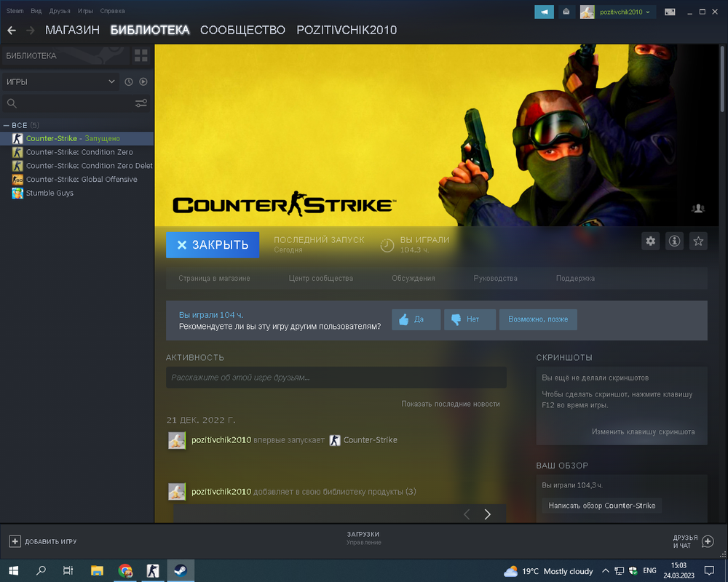Click Написать обзор Counter-Strike button
Viewport: 728px width, 582px height.
pyautogui.click(x=602, y=506)
